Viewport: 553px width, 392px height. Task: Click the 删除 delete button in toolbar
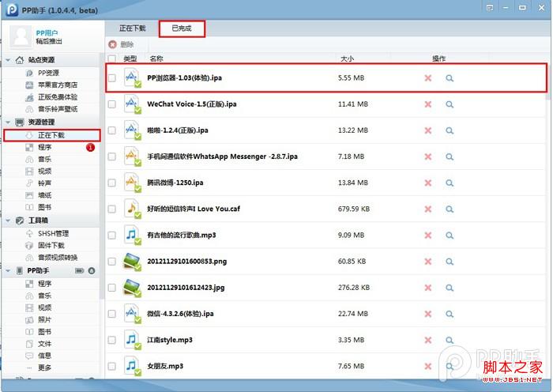[122, 44]
